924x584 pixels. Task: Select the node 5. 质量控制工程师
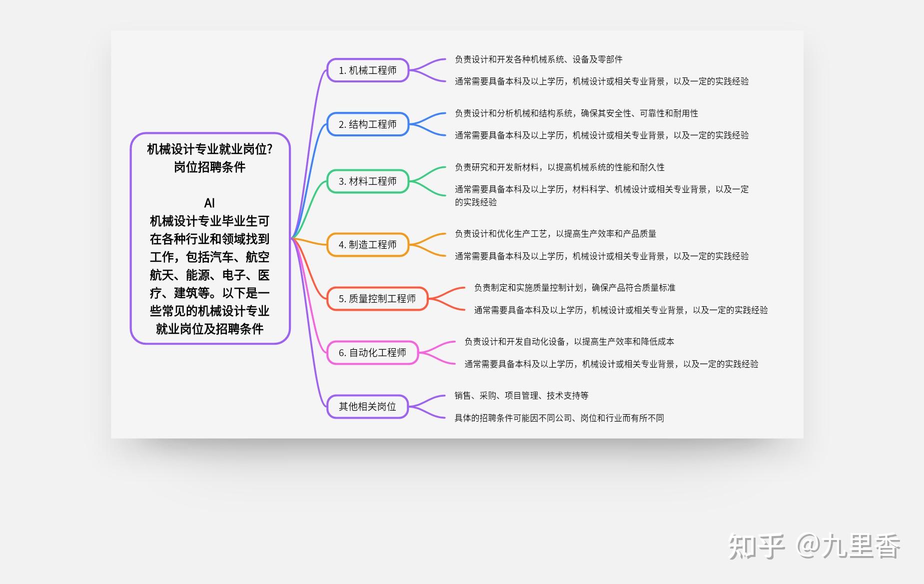[x=377, y=299]
